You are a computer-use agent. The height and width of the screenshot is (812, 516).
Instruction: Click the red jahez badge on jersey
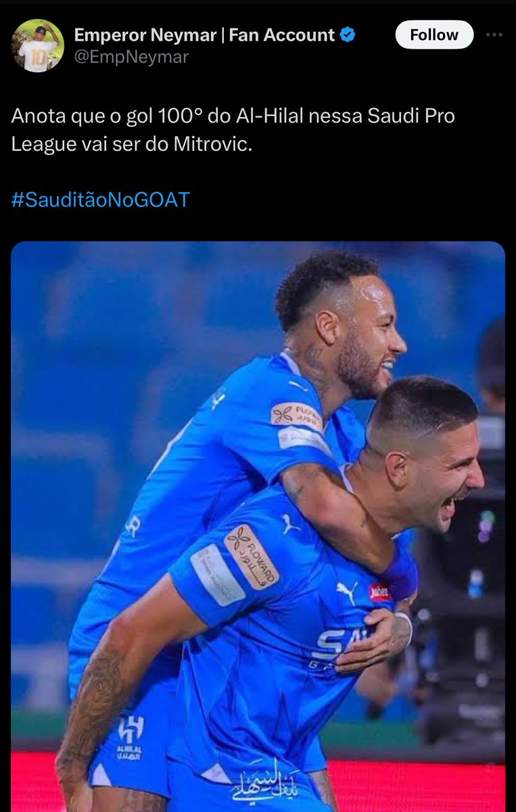click(380, 591)
